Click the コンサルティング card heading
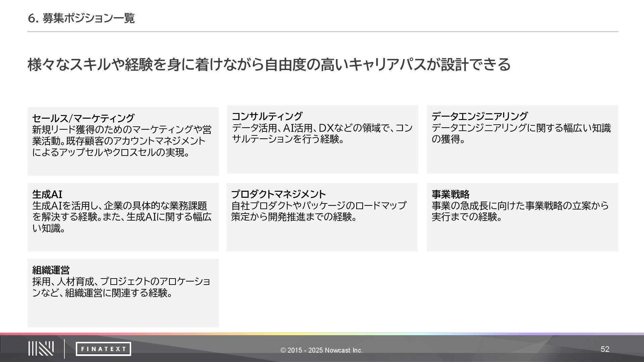This screenshot has width=644, height=362. coord(267,116)
